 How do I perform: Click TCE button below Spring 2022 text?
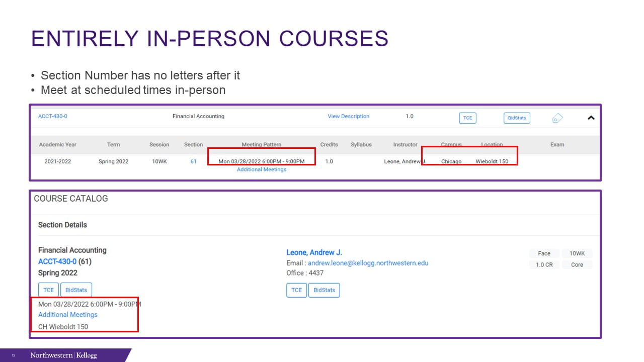[48, 290]
